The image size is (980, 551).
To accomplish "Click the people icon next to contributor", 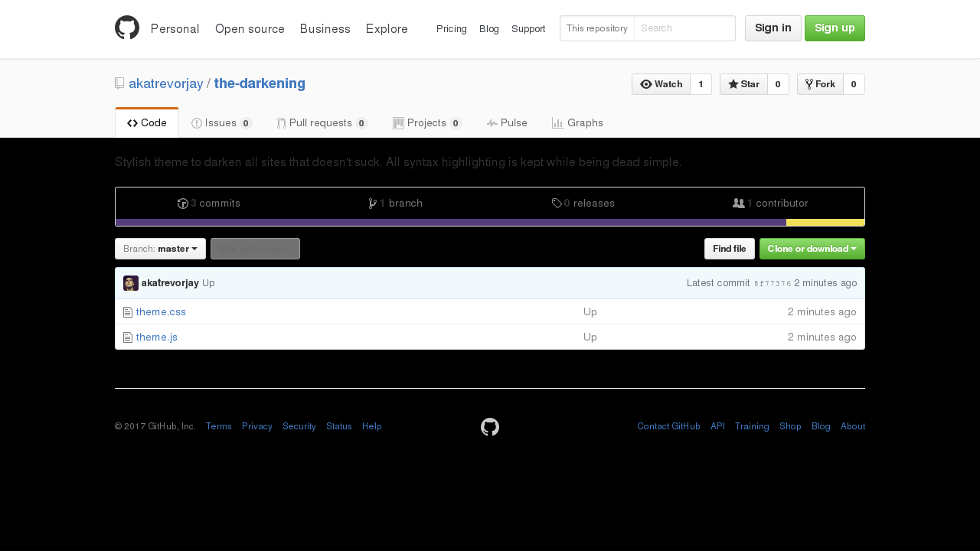I will tap(739, 204).
